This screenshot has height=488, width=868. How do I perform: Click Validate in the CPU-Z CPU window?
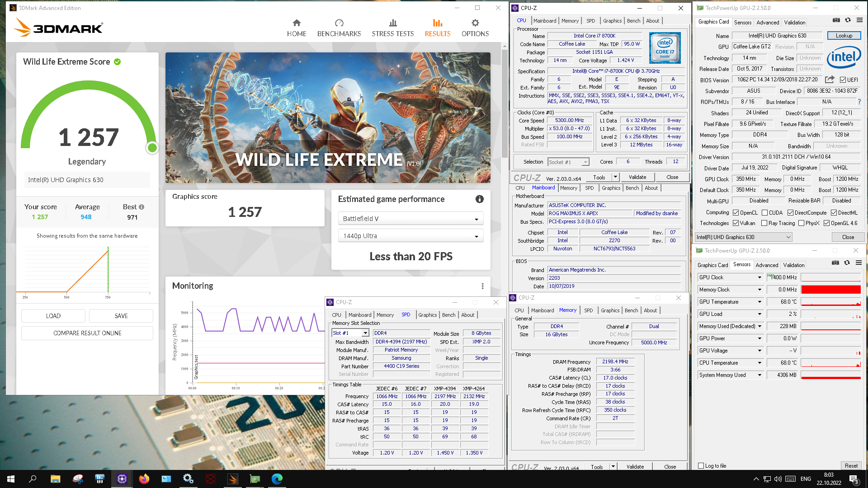(637, 178)
